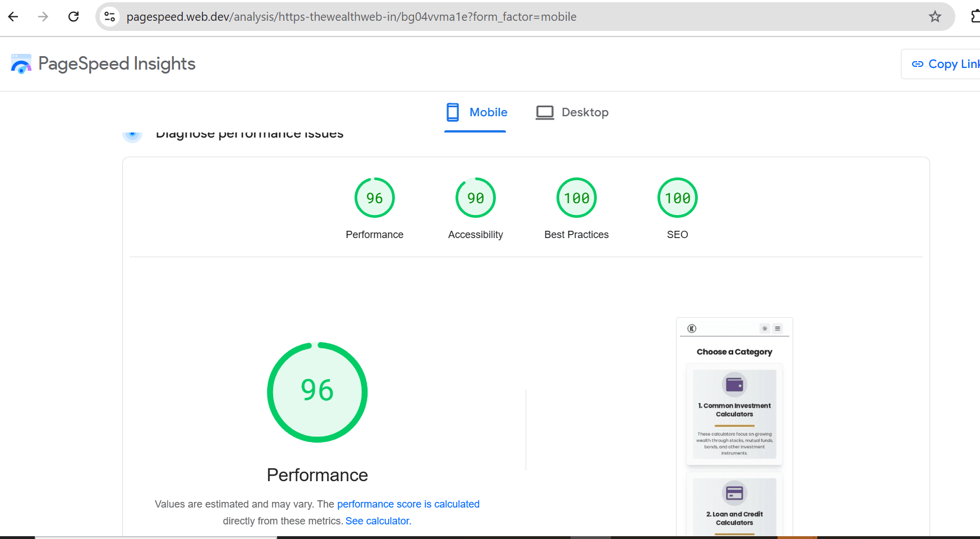980x539 pixels.
Task: Click the radar icon near Diagnose performance issues
Action: [132, 134]
